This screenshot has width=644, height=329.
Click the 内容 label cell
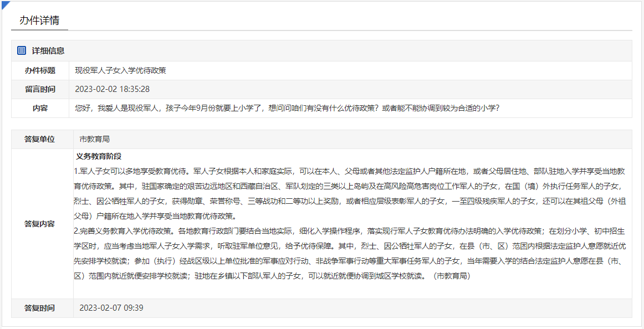pos(40,109)
